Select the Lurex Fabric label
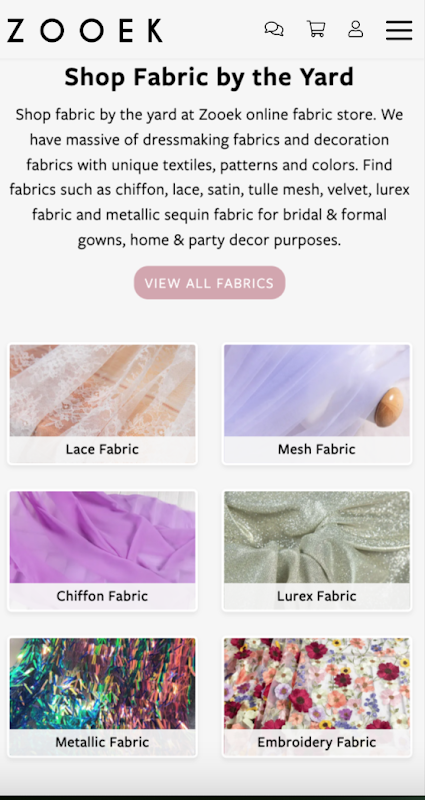The image size is (425, 800). pos(316,596)
